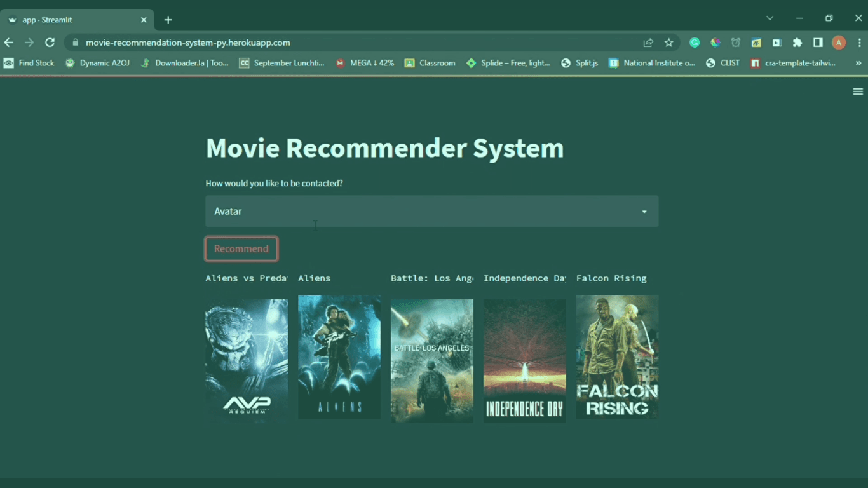
Task: Click the Falcon Rising poster
Action: pos(618,357)
